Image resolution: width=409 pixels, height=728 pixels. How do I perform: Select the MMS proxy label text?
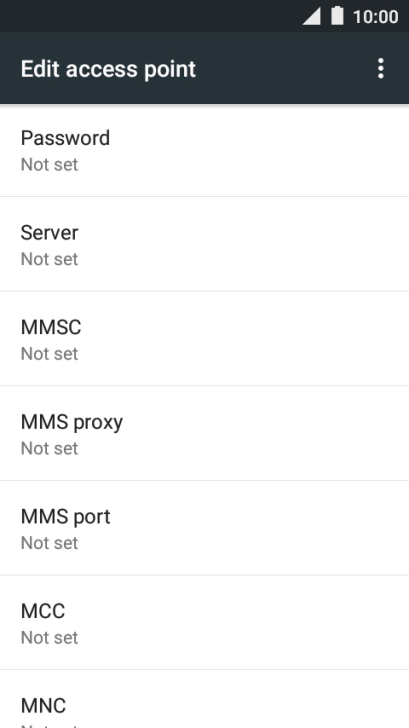pyautogui.click(x=72, y=422)
